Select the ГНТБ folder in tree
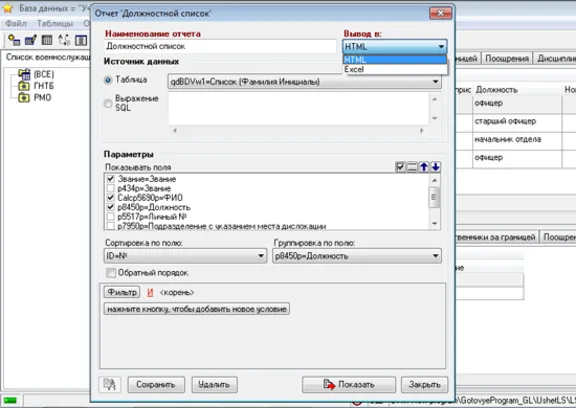 click(x=36, y=86)
